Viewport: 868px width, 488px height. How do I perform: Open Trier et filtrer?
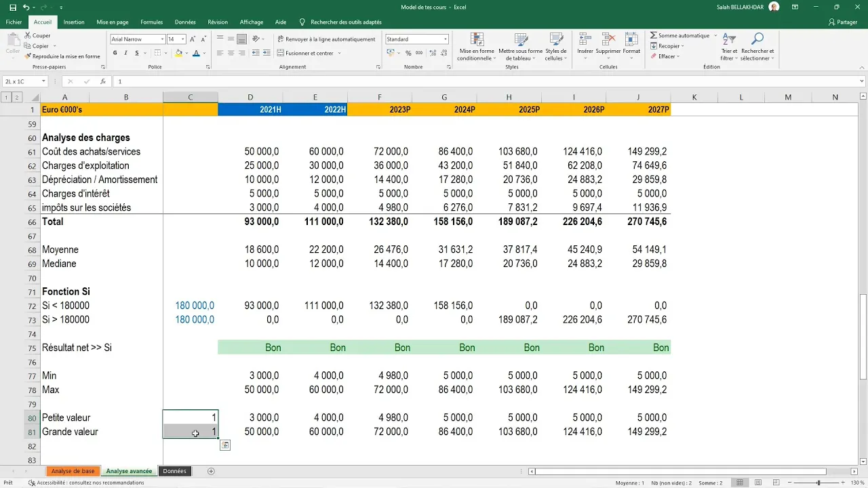coord(729,47)
